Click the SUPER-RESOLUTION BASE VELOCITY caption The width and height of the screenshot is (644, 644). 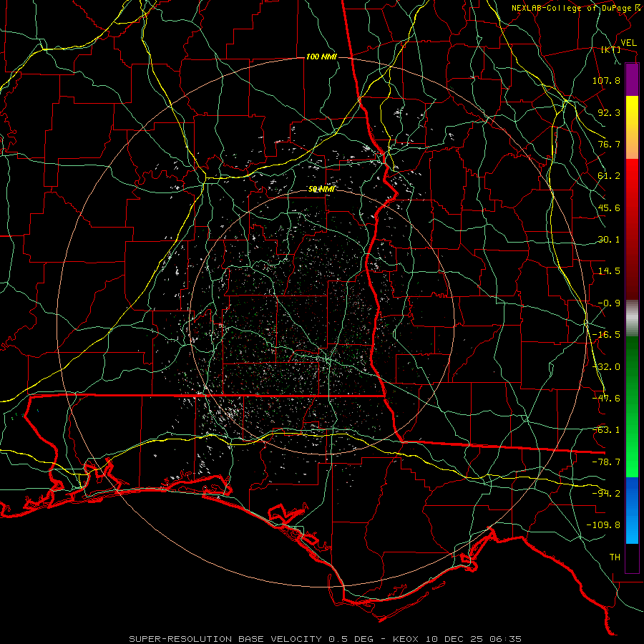pyautogui.click(x=326, y=639)
